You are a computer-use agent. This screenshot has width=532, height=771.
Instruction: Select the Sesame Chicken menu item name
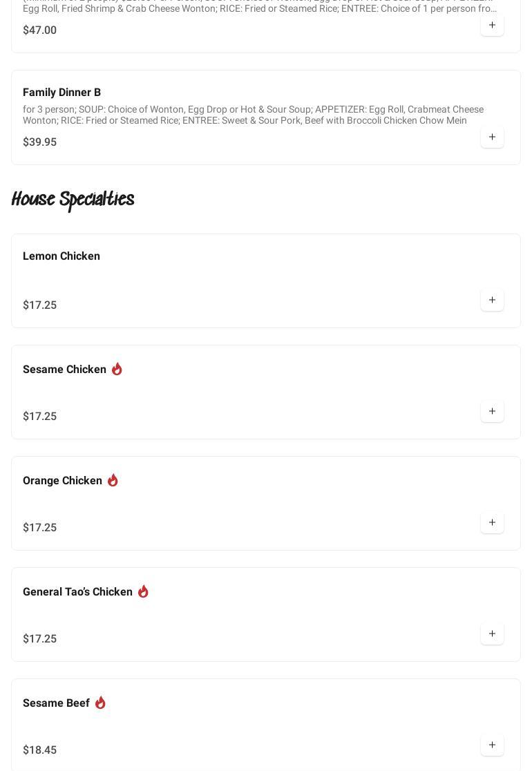pos(64,370)
